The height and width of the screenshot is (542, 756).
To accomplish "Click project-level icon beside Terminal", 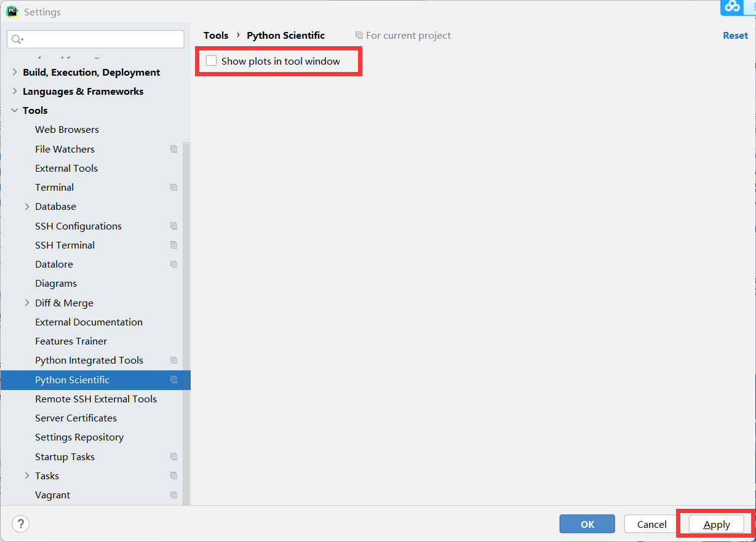I will [174, 188].
